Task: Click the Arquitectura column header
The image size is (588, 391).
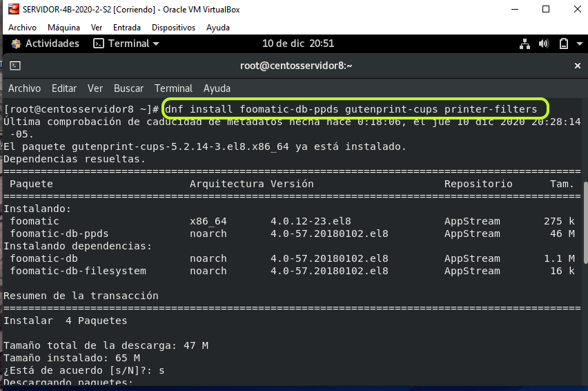Action: (x=227, y=184)
